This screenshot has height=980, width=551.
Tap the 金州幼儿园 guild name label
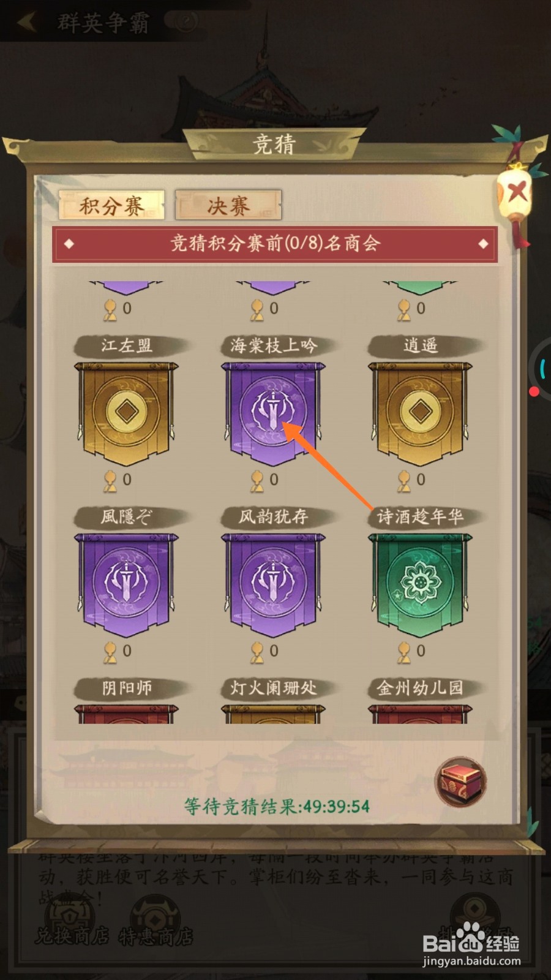[420, 688]
